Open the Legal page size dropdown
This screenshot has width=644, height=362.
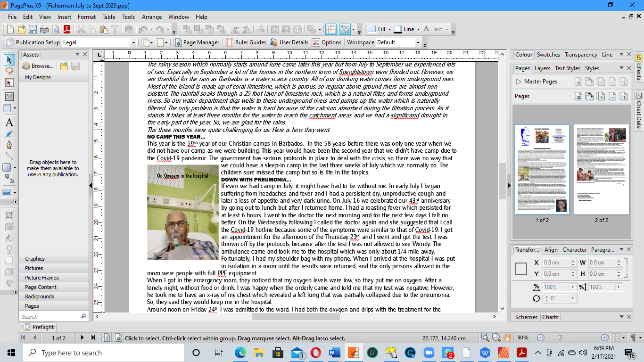point(134,42)
